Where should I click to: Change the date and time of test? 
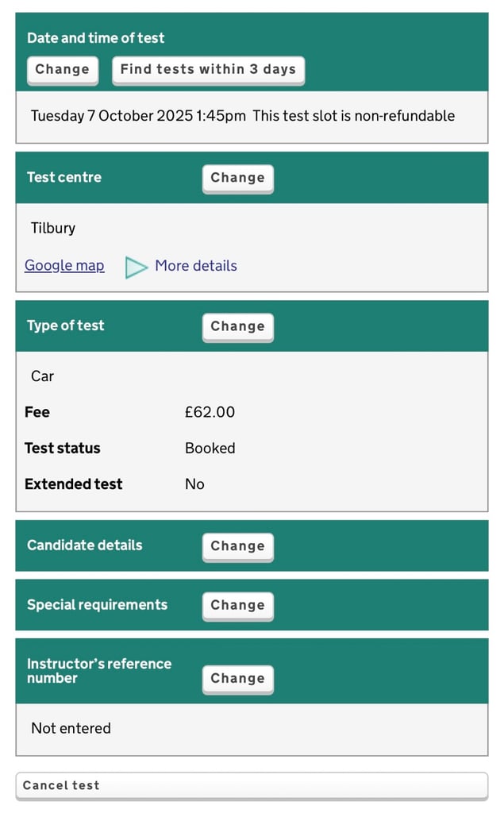tap(62, 70)
